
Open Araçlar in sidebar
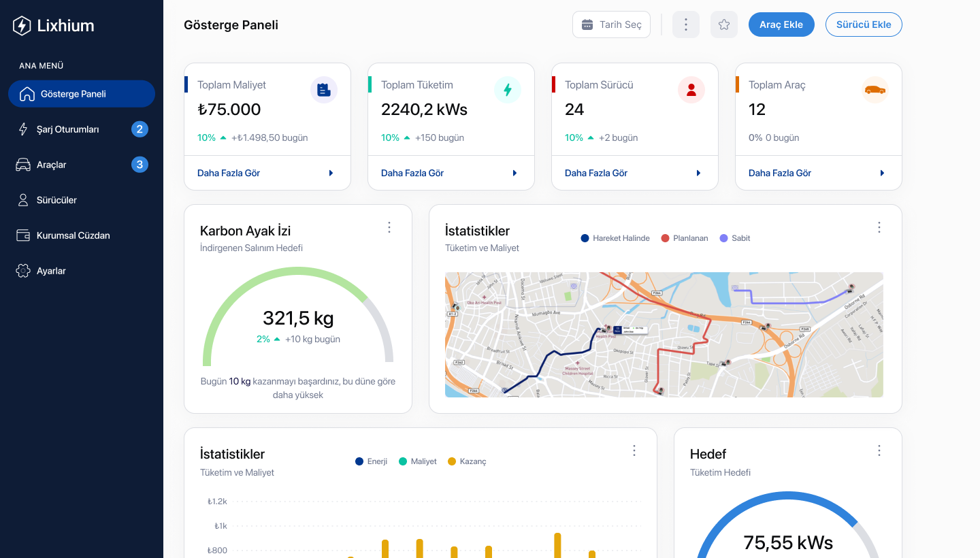pos(82,165)
